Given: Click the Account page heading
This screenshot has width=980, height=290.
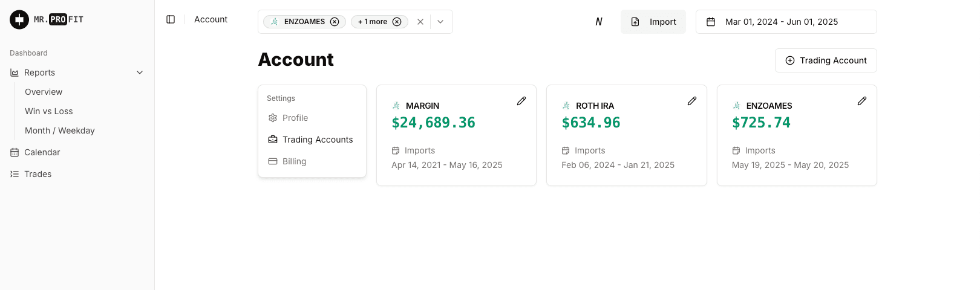Looking at the screenshot, I should (x=296, y=59).
